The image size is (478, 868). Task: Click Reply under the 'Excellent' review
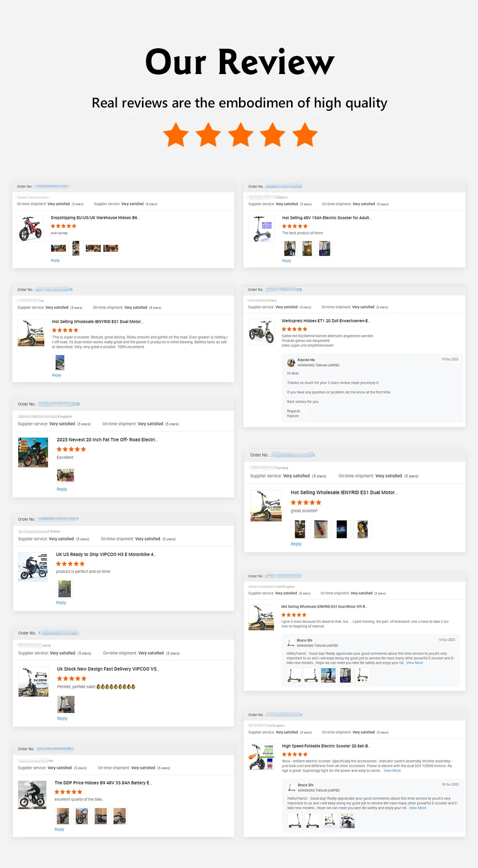tap(62, 489)
